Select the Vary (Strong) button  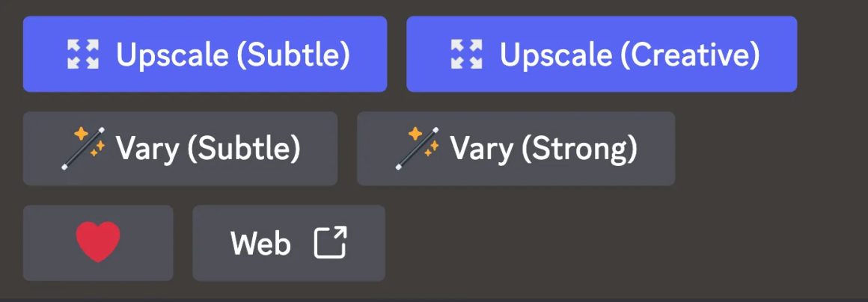tap(516, 149)
